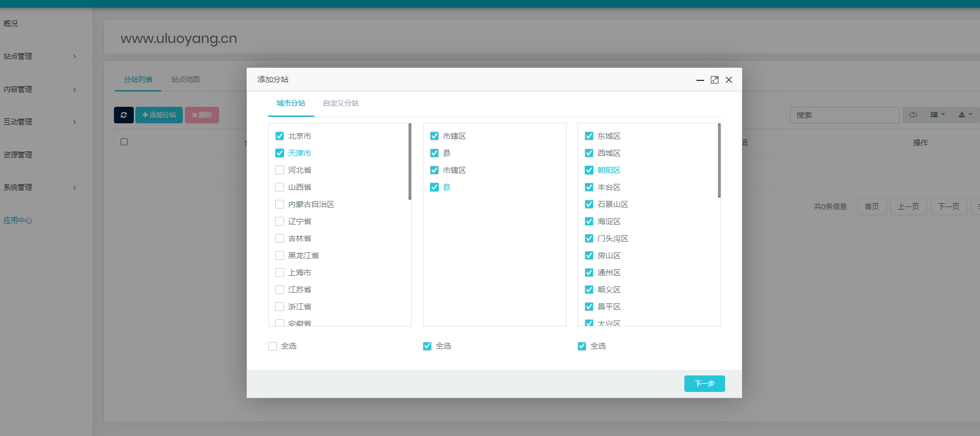Click the province list scrollbar

(410, 162)
